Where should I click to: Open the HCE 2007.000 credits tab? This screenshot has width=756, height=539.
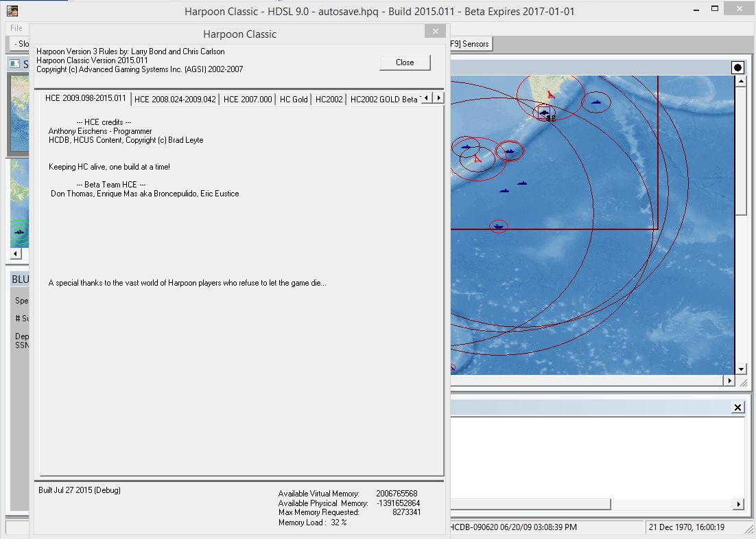point(248,99)
